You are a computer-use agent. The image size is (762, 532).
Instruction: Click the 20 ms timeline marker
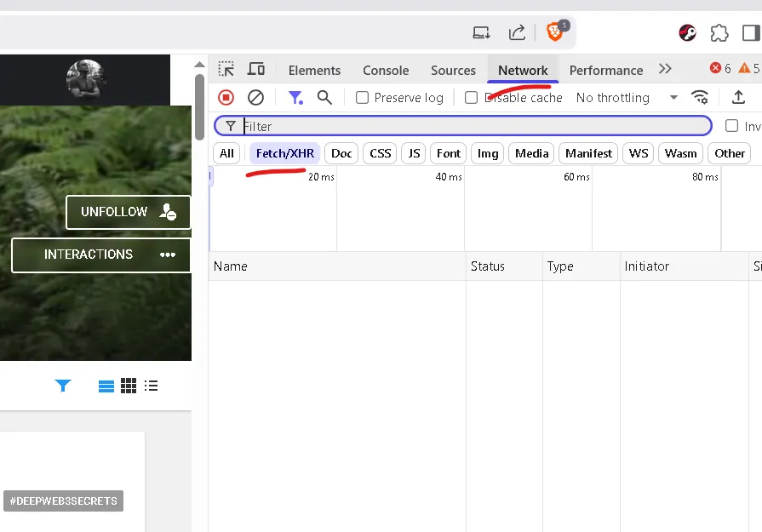321,177
